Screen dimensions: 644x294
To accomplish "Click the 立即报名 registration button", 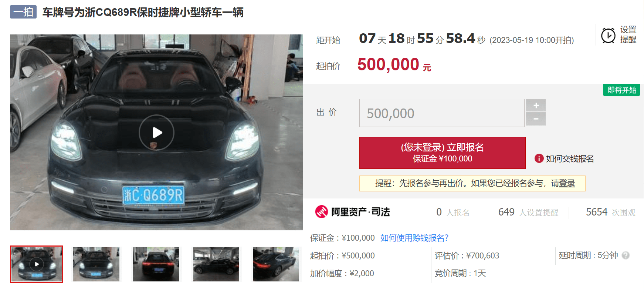I will point(443,153).
